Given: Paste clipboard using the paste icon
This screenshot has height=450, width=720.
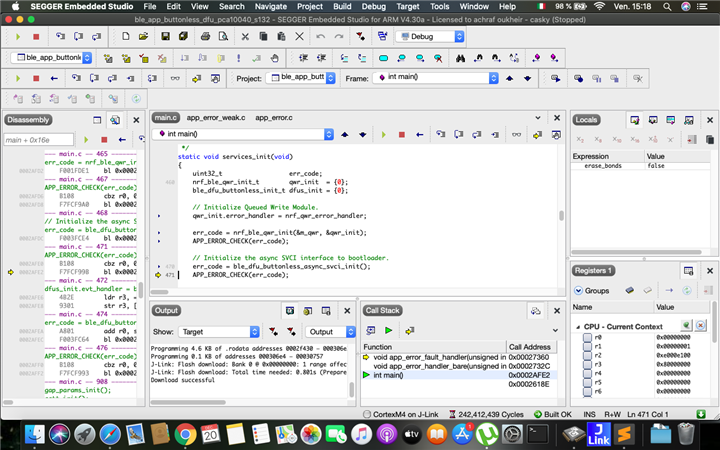Looking at the screenshot, I should 281,36.
